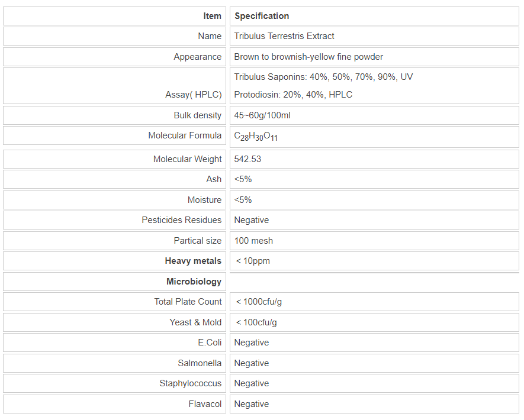Viewport: 524px width, 420px height.
Task: Click the 'Ash' row label
Action: (x=214, y=179)
